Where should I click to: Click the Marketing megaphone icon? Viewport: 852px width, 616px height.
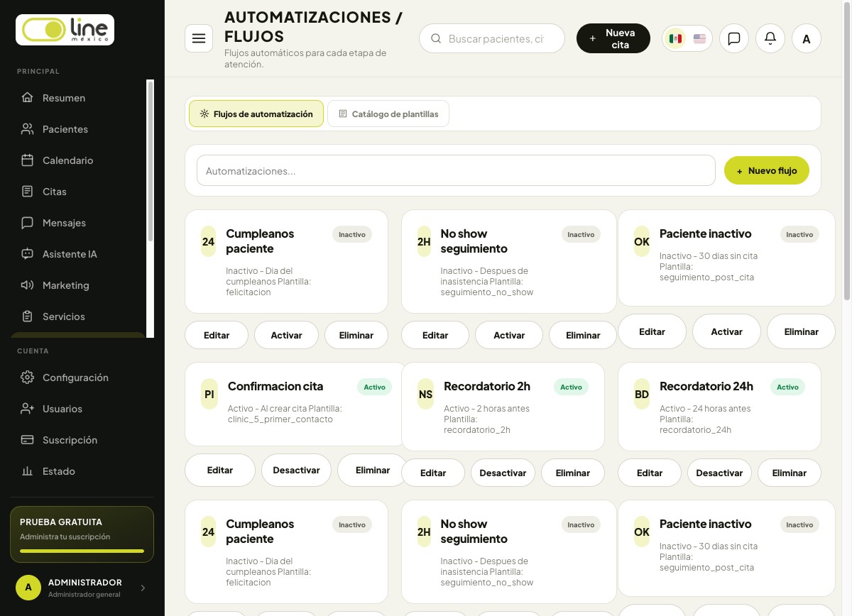click(27, 285)
